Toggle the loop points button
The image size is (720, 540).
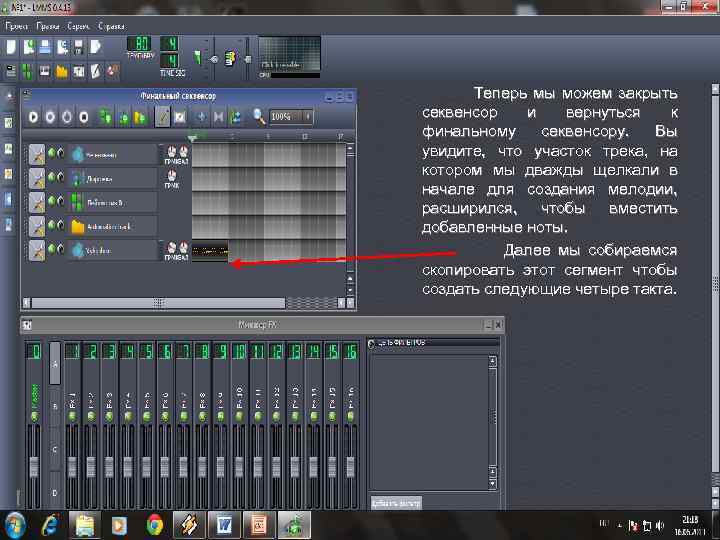[219, 117]
